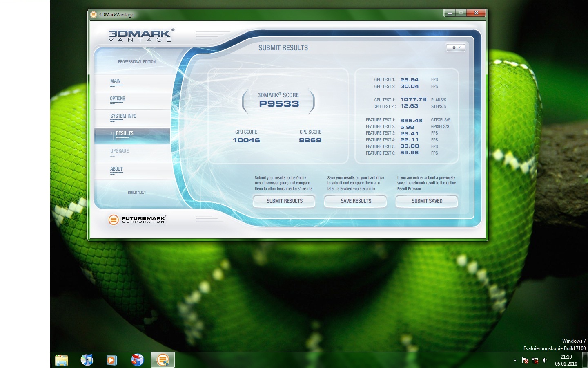Viewport: 588px width, 368px height.
Task: Open the Action Center flag icon
Action: point(525,360)
